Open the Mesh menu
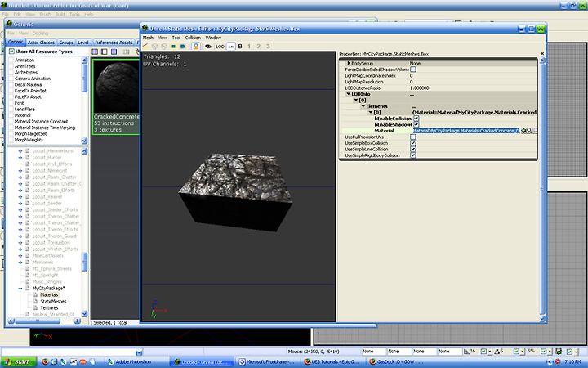This screenshot has width=588, height=368. coord(148,38)
